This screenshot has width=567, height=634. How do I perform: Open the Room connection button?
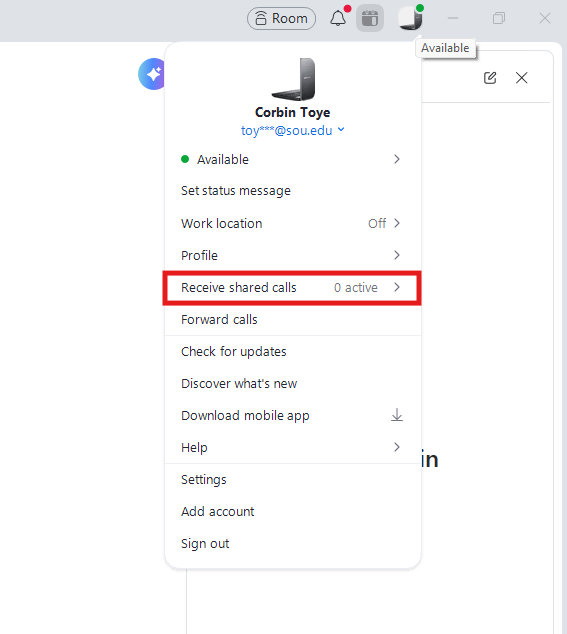281,19
